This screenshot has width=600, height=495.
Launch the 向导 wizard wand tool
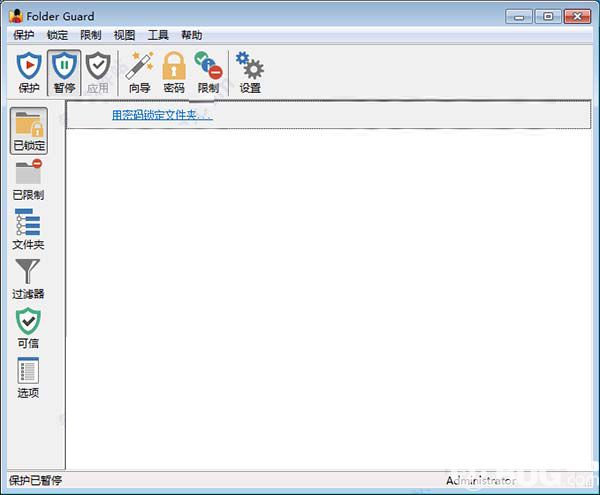tap(139, 73)
